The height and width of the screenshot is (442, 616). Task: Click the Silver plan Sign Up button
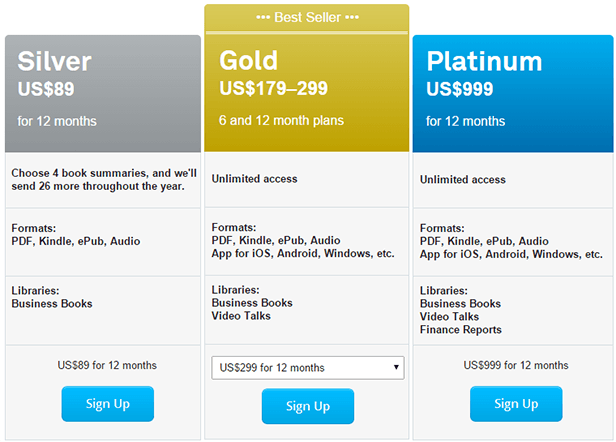point(108,404)
